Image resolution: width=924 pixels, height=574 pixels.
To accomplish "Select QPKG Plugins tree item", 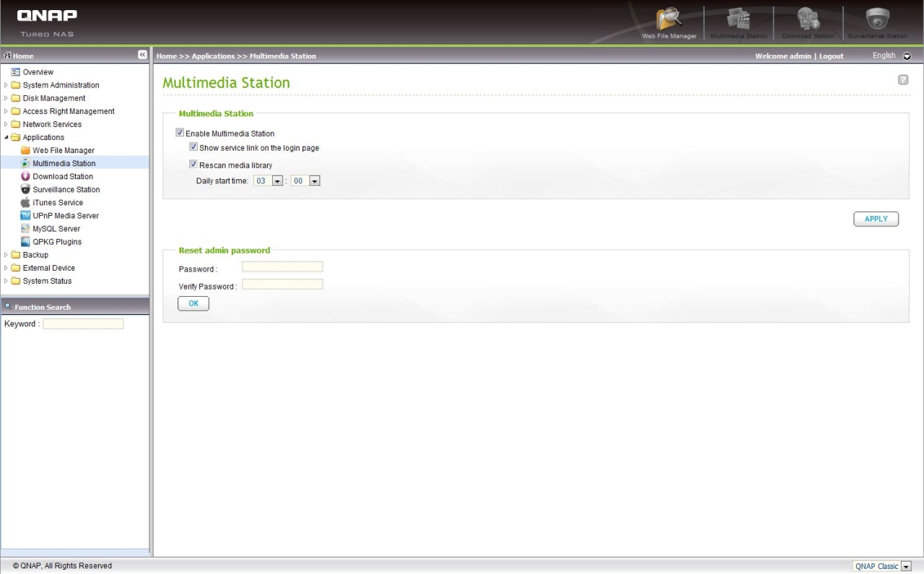I will coord(57,242).
